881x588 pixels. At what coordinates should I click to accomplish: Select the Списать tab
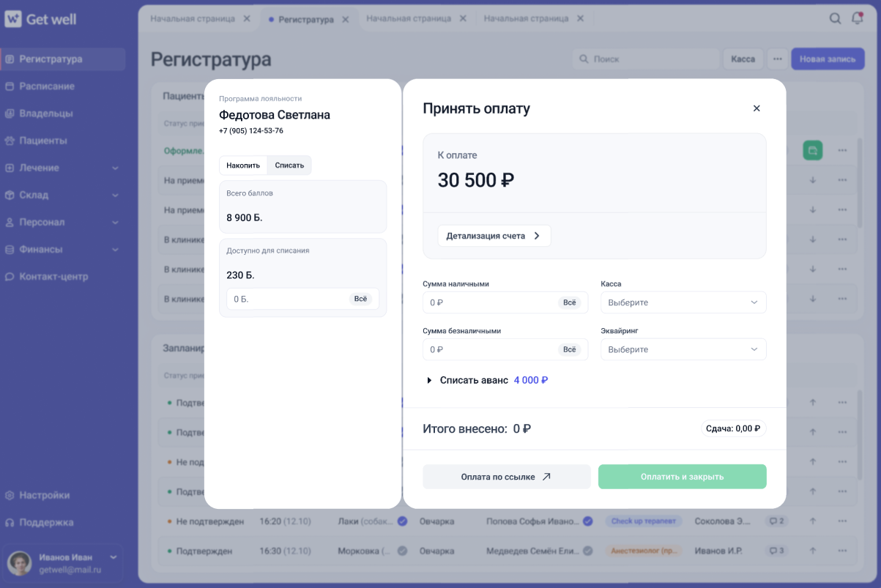tap(289, 165)
